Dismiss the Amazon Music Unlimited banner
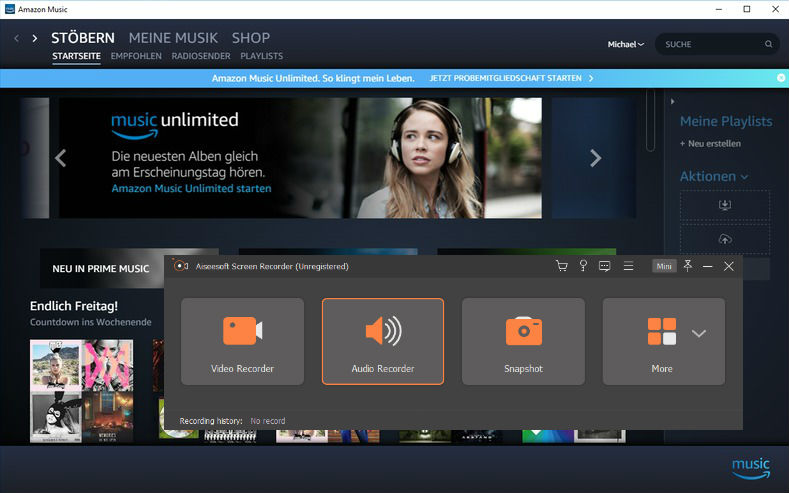Image resolution: width=789 pixels, height=493 pixels. coord(781,78)
